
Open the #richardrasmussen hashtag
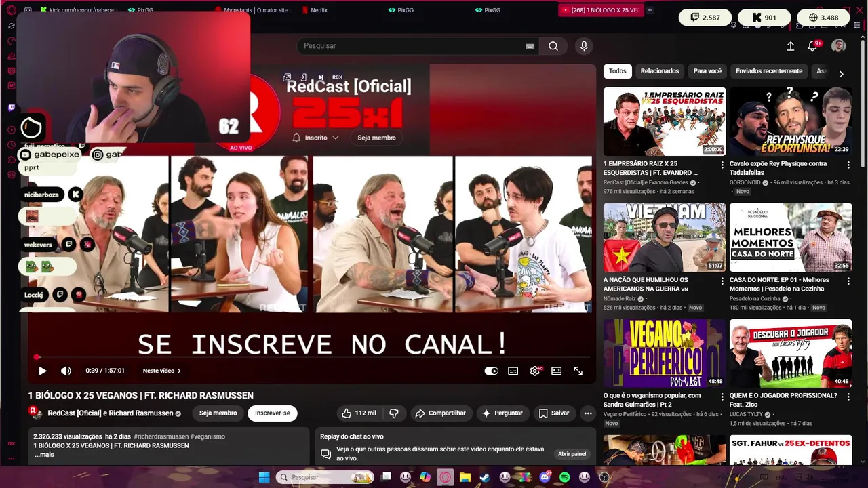coord(161,436)
